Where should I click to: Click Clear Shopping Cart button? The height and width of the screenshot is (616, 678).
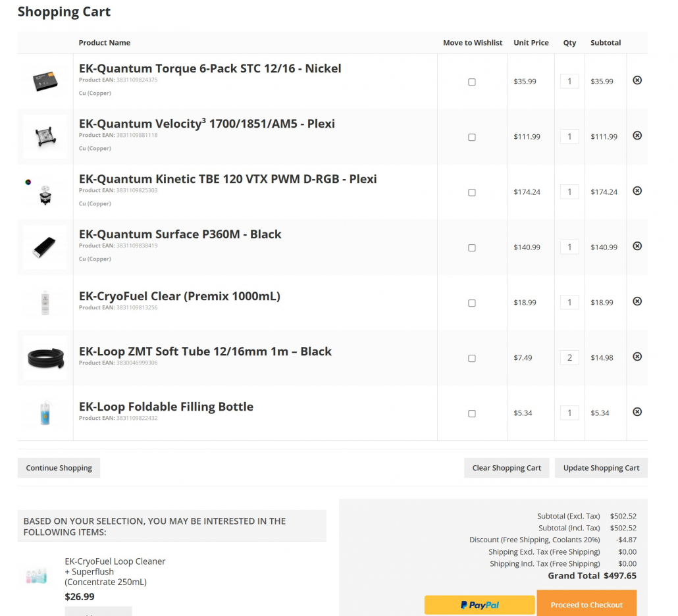pyautogui.click(x=506, y=468)
